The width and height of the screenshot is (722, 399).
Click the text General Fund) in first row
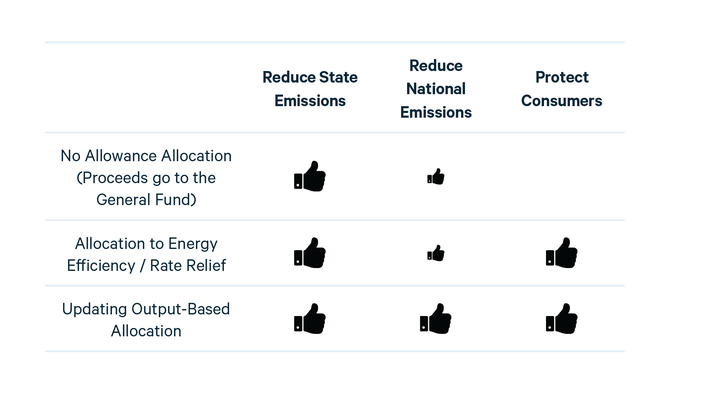pyautogui.click(x=146, y=200)
